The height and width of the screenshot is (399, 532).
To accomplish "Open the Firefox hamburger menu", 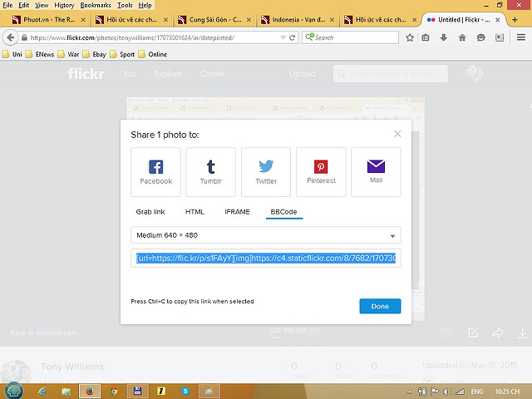I will (x=521, y=37).
